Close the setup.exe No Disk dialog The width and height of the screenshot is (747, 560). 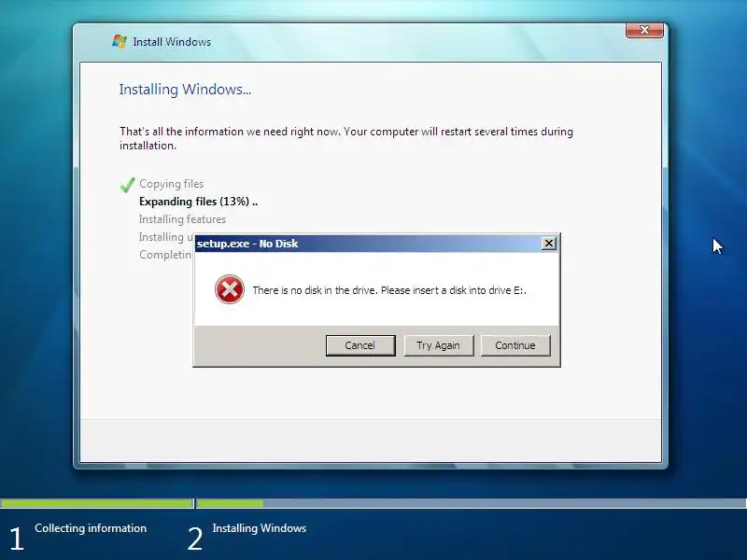[549, 244]
